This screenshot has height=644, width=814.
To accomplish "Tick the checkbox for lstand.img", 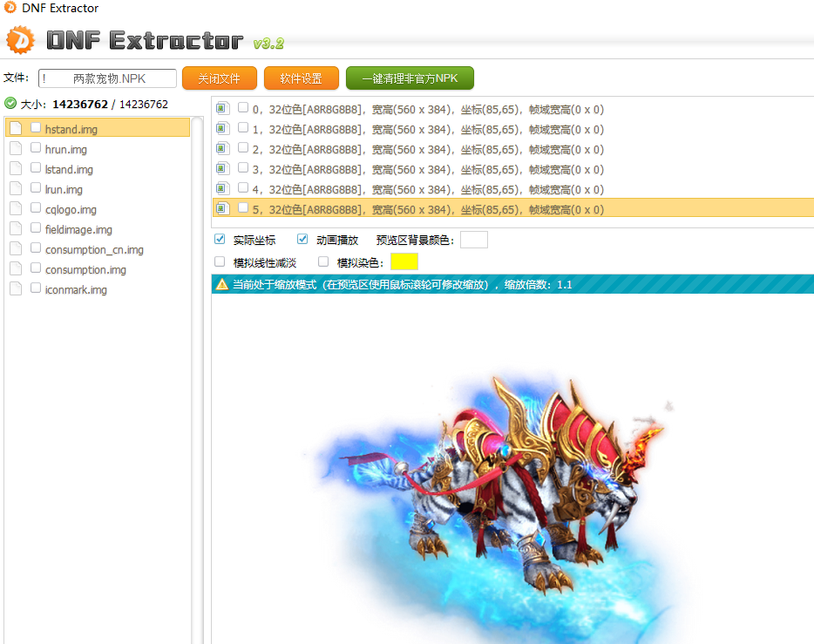I will (36, 167).
